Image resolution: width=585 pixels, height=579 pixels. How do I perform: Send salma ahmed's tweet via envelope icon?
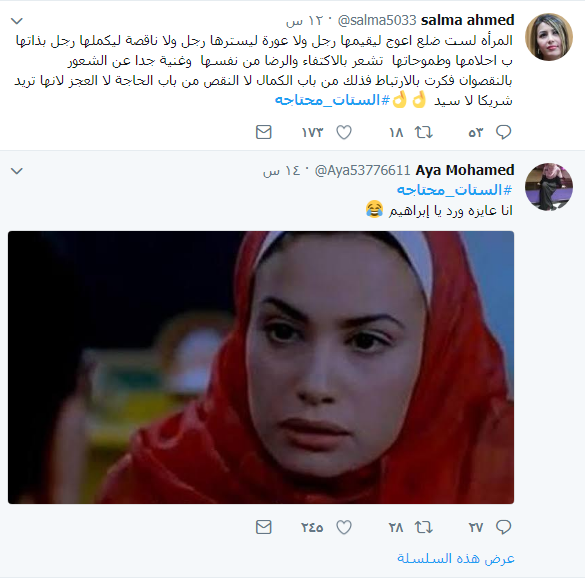(x=263, y=132)
